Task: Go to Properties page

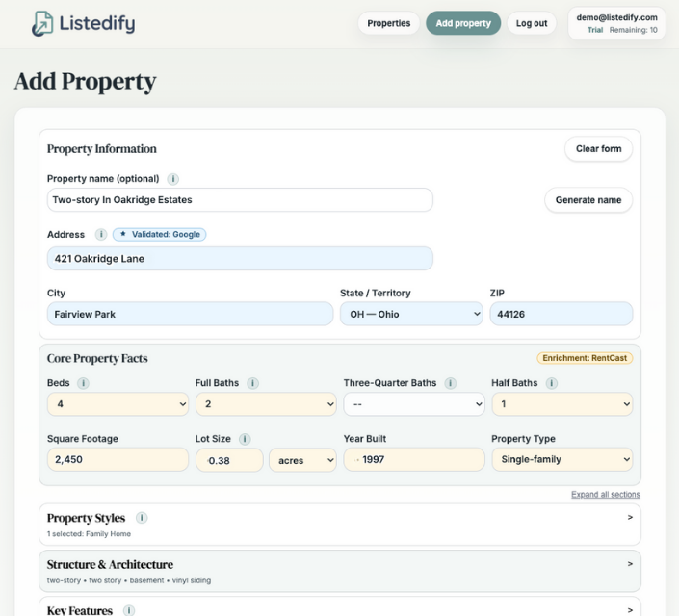Action: click(x=389, y=23)
